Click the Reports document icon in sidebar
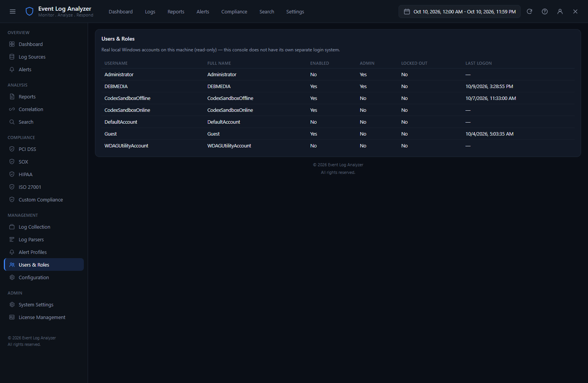 12,97
